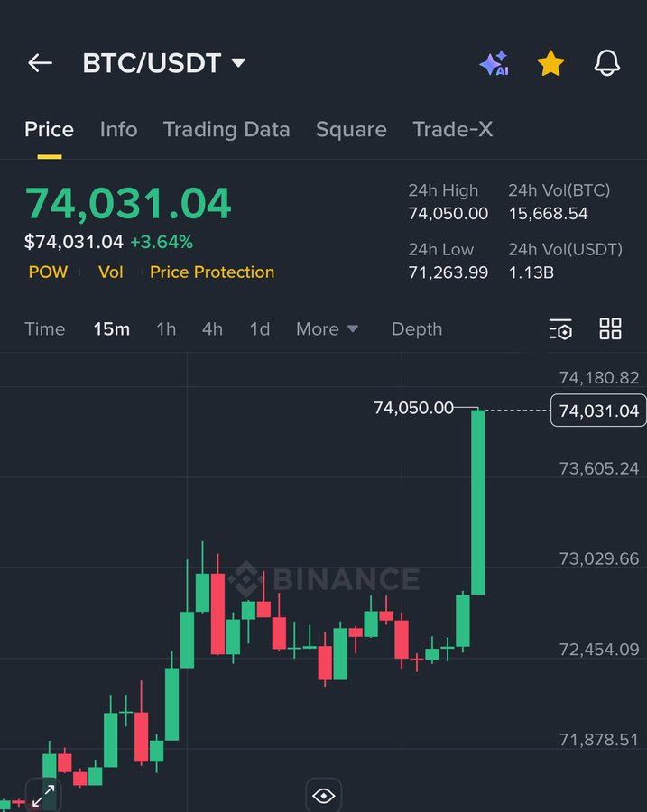The image size is (647, 812).
Task: Expand the More timeframes dropdown
Action: click(x=327, y=329)
